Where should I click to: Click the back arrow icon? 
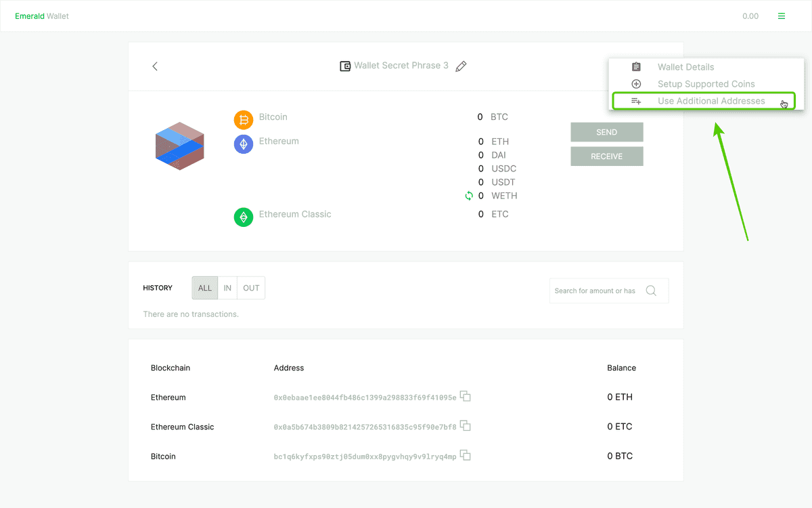point(155,66)
